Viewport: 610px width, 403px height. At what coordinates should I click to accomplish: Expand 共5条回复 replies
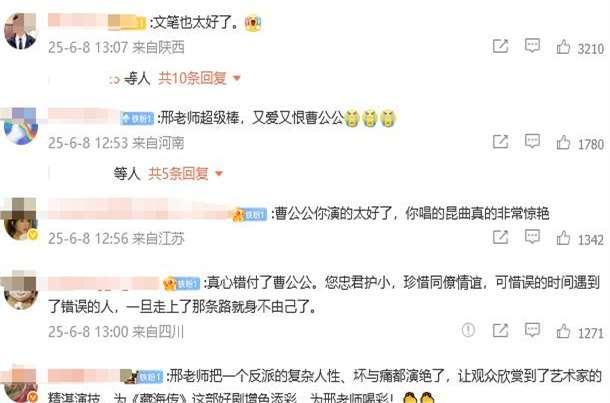[178, 173]
